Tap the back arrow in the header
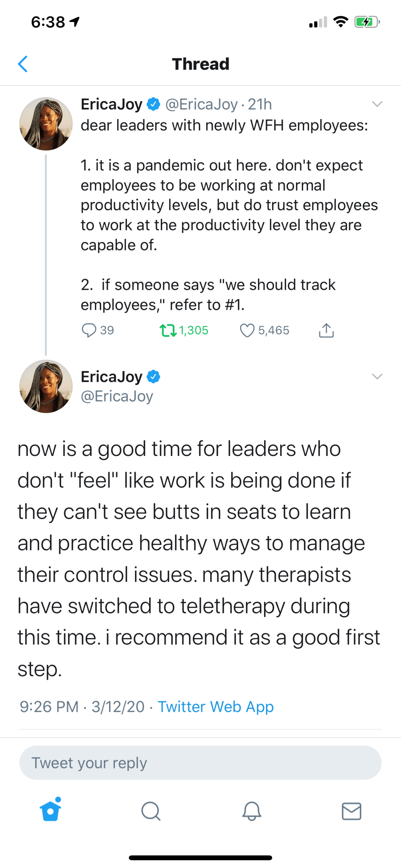This screenshot has height=868, width=401. pos(23,64)
